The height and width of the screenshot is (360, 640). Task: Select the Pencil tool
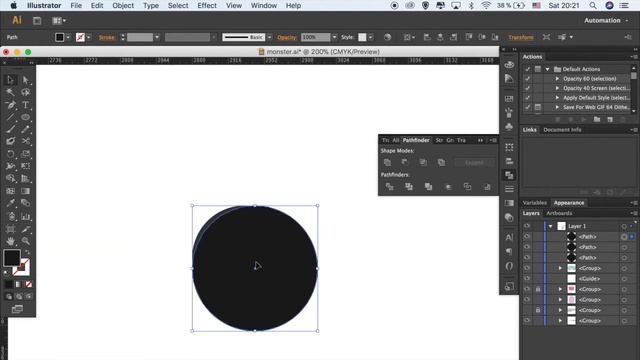point(25,129)
